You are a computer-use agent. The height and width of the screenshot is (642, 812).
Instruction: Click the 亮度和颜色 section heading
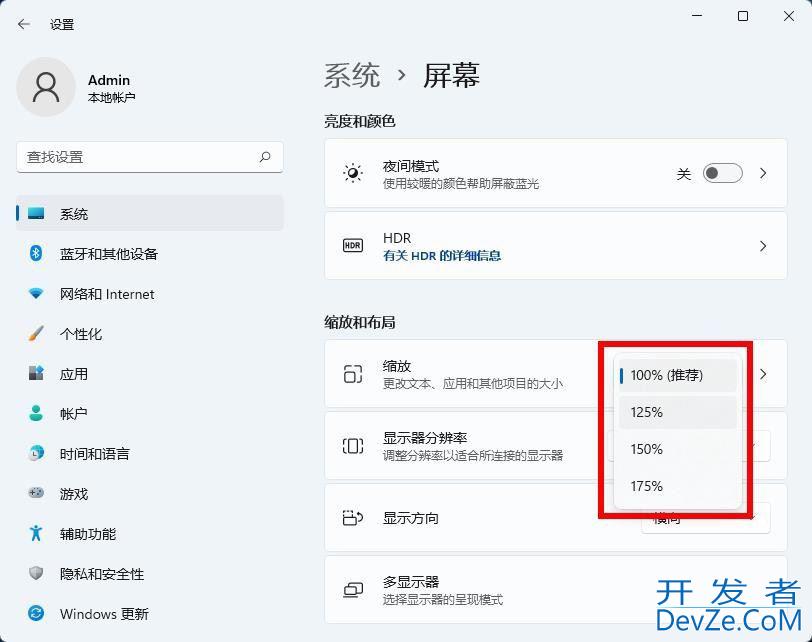[x=359, y=121]
